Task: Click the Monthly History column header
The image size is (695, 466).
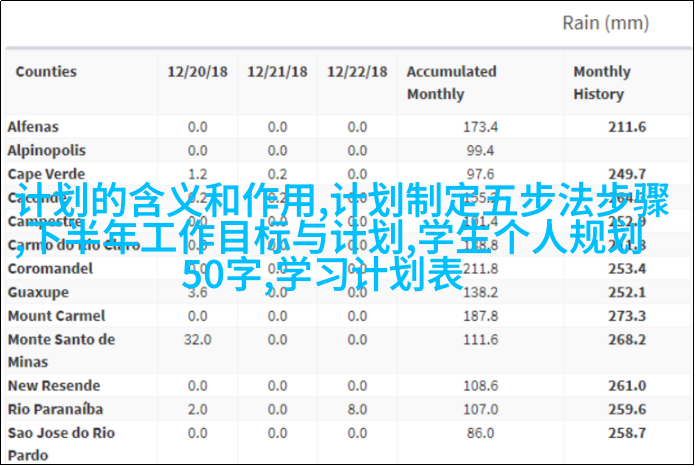Action: [x=601, y=83]
